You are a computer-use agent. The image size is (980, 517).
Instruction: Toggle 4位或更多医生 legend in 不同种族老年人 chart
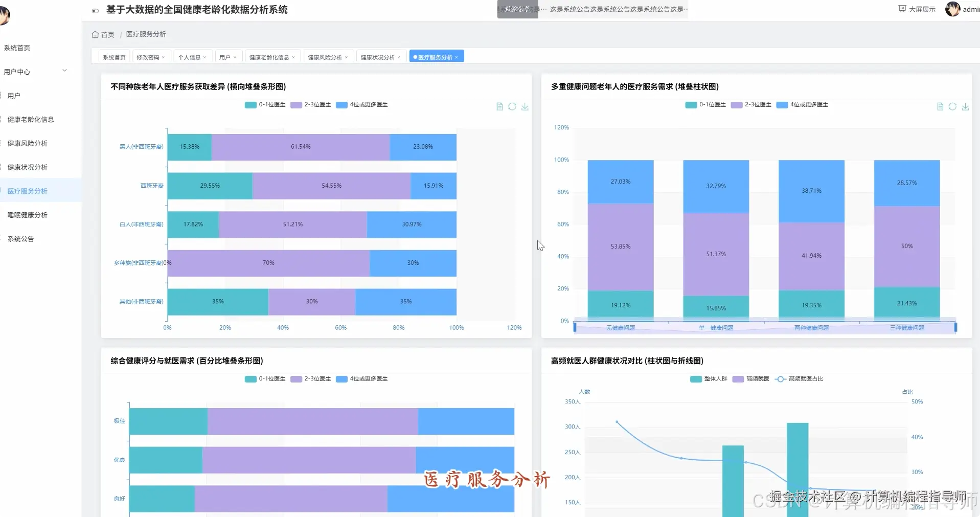(362, 105)
